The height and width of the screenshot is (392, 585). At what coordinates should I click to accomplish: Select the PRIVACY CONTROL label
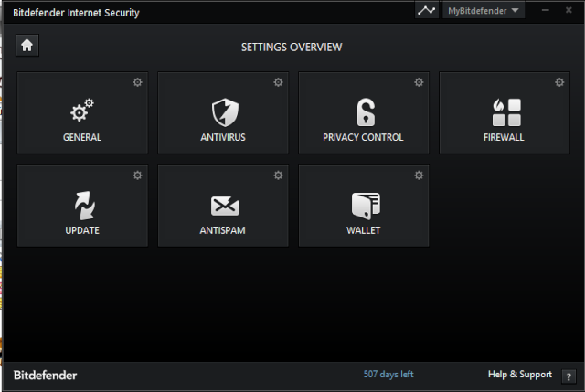coord(363,137)
